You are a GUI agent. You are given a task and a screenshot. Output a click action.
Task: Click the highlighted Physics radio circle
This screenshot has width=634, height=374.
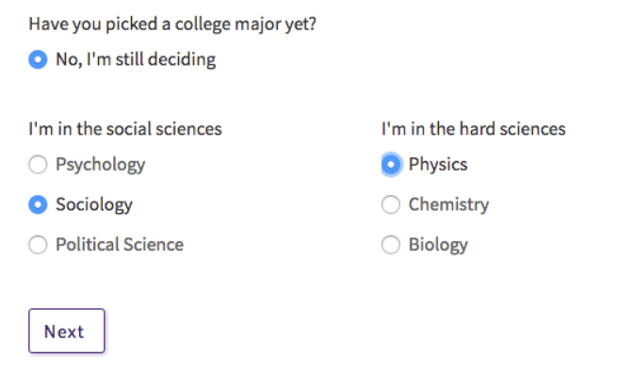click(391, 165)
